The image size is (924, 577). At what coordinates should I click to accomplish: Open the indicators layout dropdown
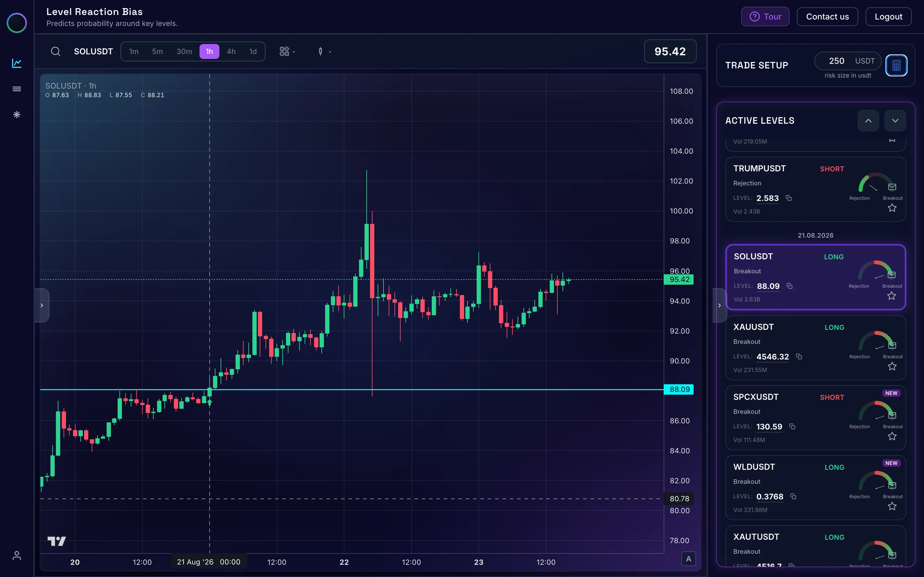click(288, 52)
